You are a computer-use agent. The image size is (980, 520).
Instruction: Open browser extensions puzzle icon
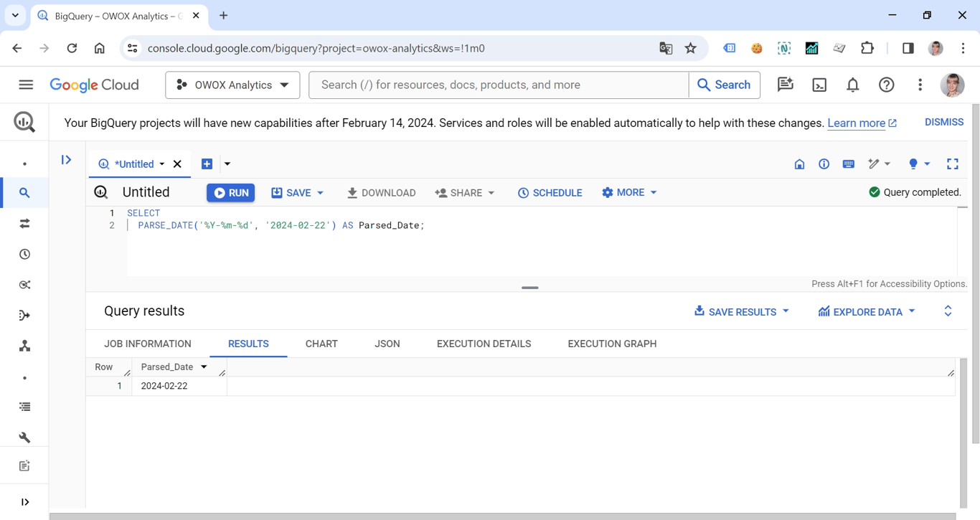pos(867,48)
